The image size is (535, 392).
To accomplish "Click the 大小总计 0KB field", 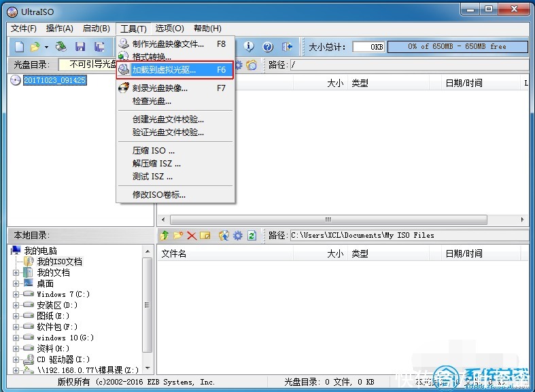I will [368, 47].
